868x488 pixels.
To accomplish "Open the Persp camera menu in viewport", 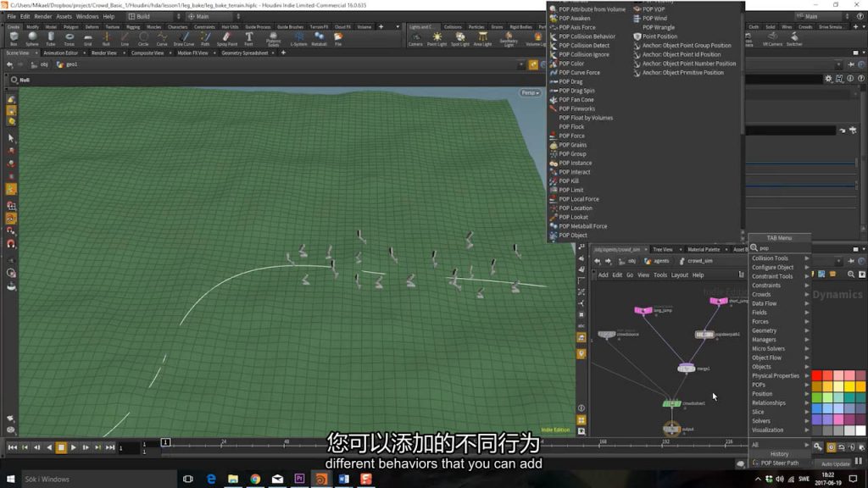I will point(530,93).
